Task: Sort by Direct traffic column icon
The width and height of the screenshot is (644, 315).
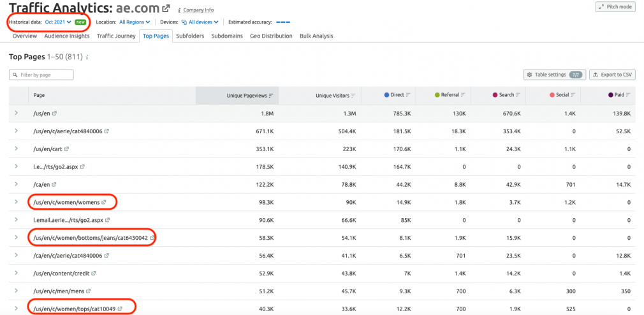Action: tap(408, 95)
